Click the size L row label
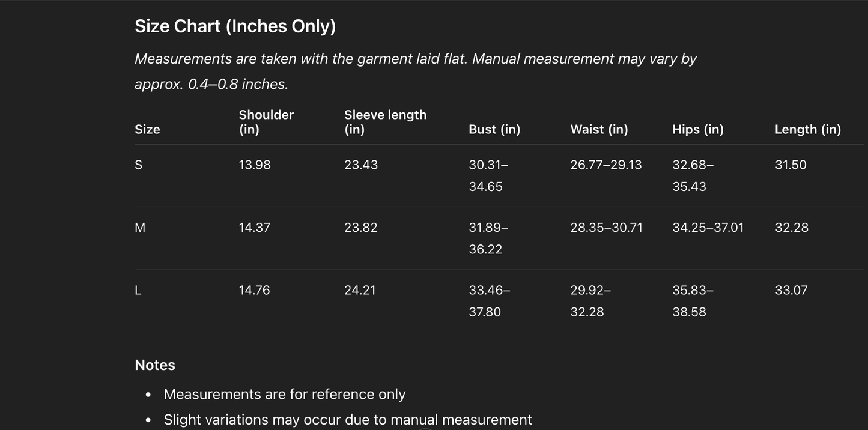The height and width of the screenshot is (430, 868). click(138, 290)
